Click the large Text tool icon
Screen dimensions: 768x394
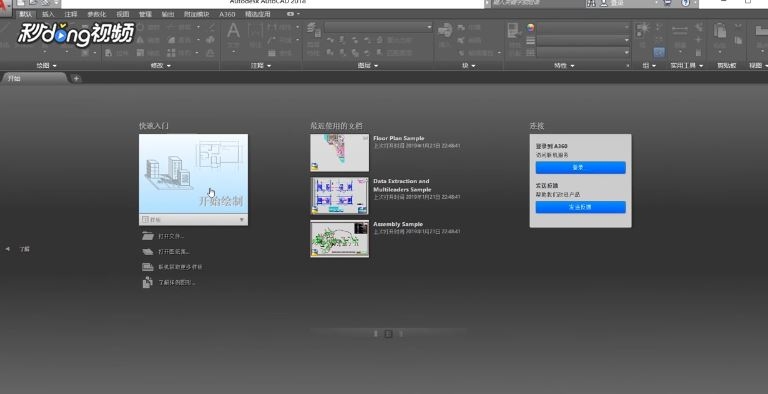point(234,31)
